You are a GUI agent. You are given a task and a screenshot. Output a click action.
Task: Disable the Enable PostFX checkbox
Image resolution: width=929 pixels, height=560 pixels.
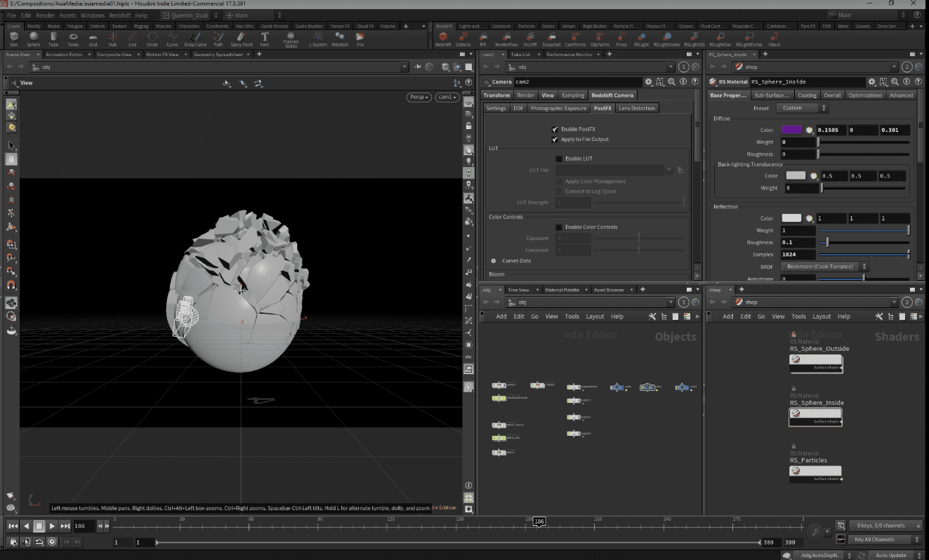[555, 129]
